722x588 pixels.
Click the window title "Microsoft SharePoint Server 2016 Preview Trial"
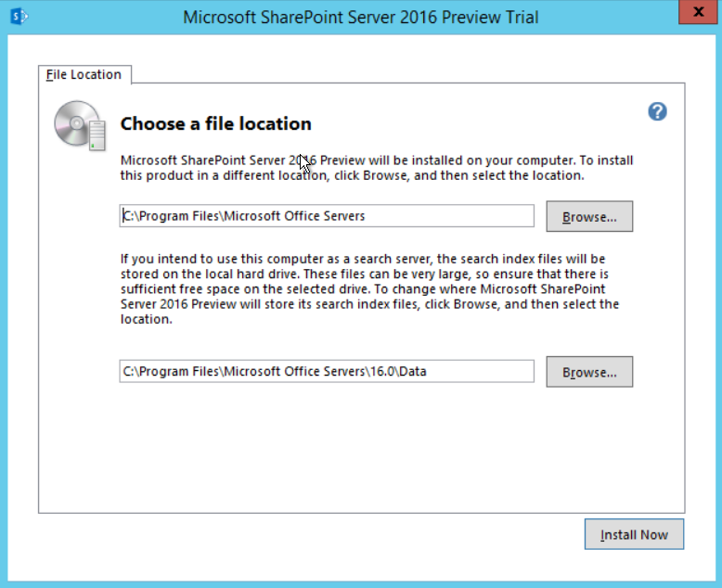(361, 17)
